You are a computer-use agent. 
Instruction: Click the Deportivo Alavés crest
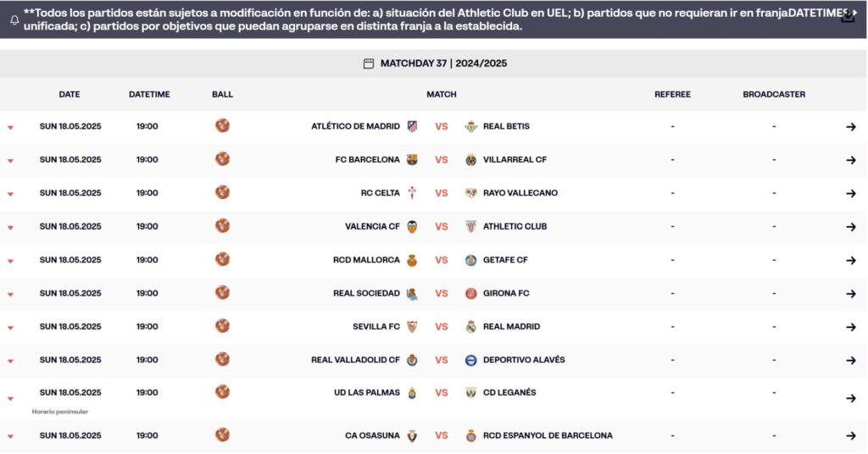click(x=471, y=361)
